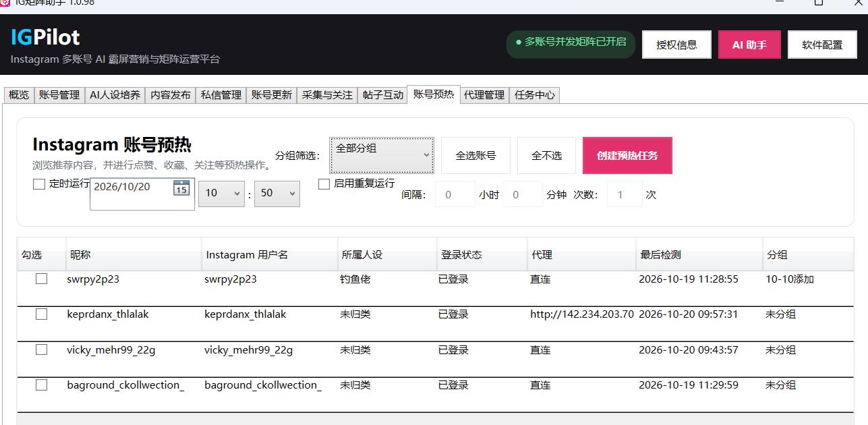Image resolution: width=868 pixels, height=425 pixels.
Task: Open the minute dropdown showing 50
Action: click(277, 194)
